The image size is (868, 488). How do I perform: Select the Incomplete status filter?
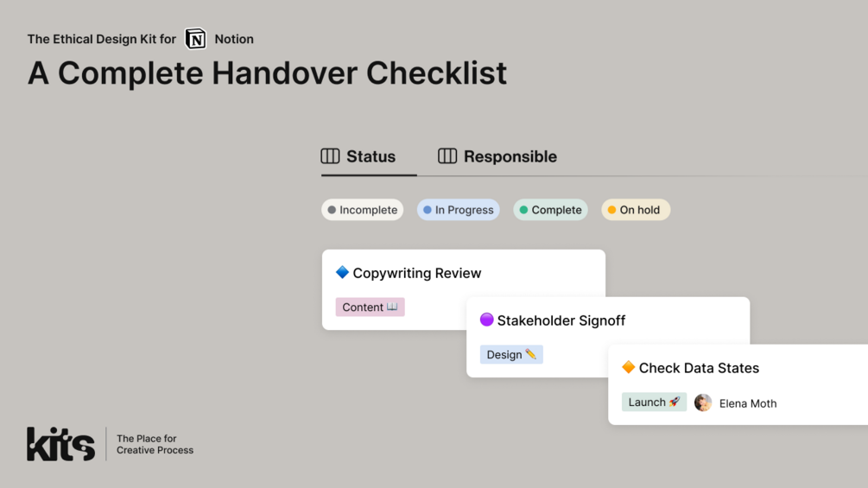coord(363,210)
